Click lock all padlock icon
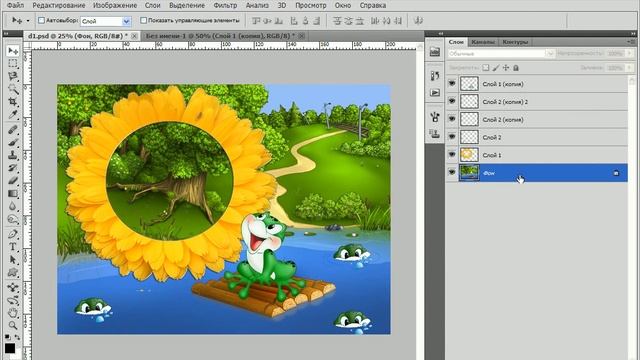The height and width of the screenshot is (360, 640). point(516,68)
